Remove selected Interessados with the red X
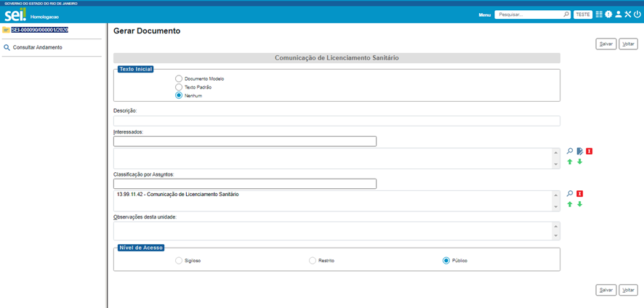This screenshot has width=644, height=308. pyautogui.click(x=589, y=151)
